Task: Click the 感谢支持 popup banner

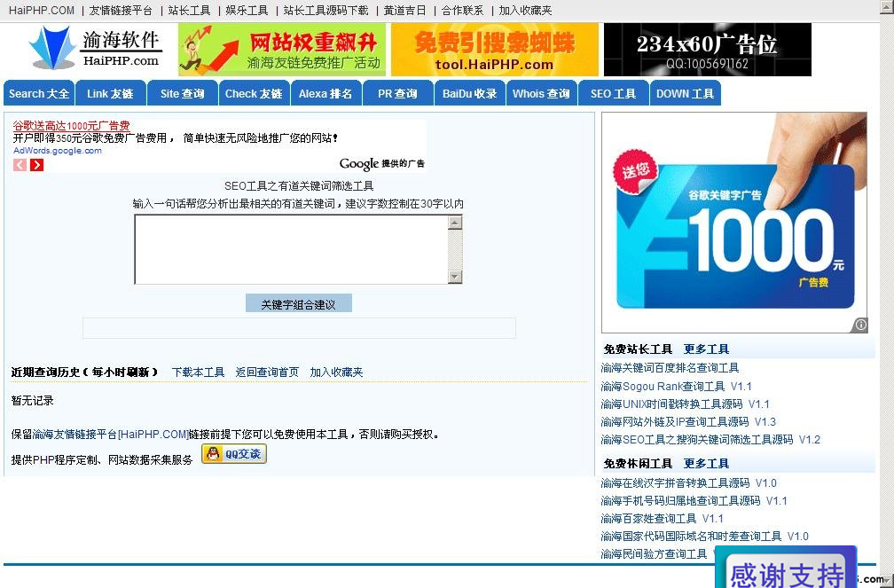Action: click(x=786, y=567)
